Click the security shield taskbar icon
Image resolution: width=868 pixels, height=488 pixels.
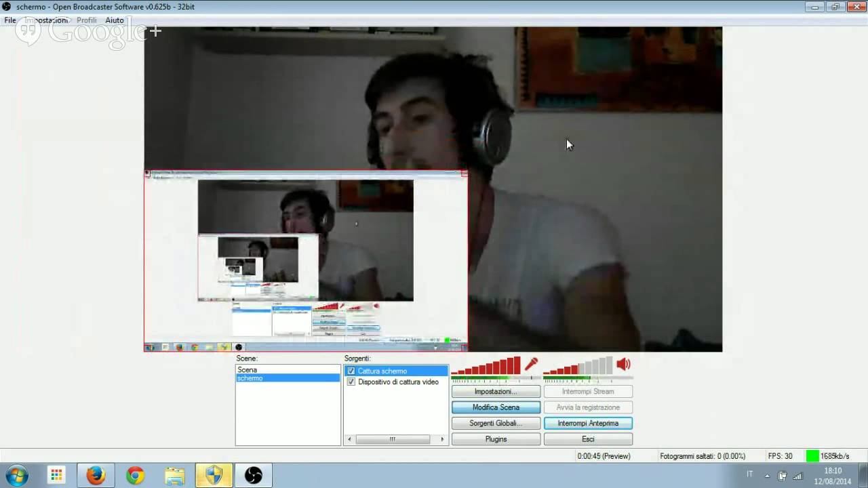pos(214,476)
